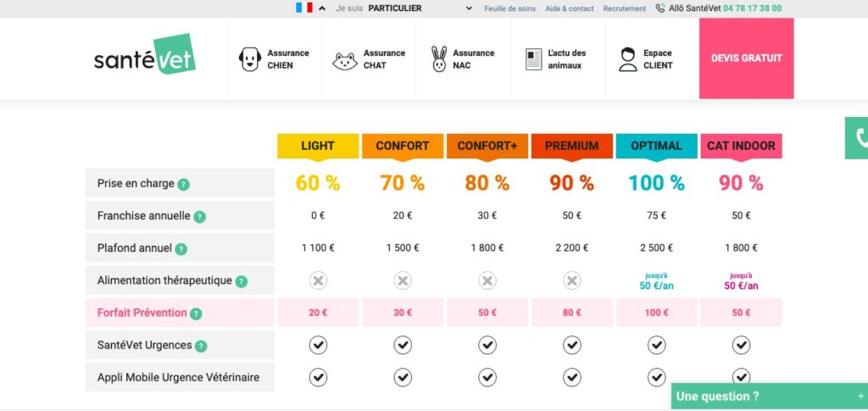Open L'actu des animaux menu
The width and height of the screenshot is (868, 411).
pyautogui.click(x=558, y=58)
